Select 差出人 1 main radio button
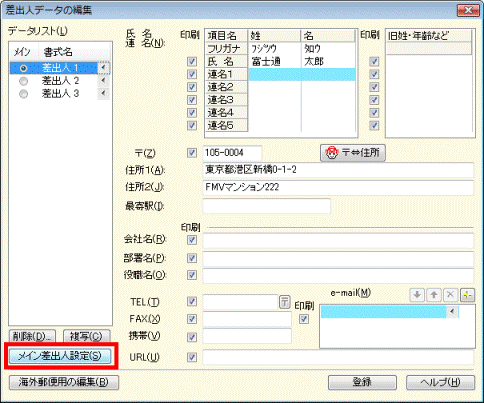484x403 pixels. point(23,68)
